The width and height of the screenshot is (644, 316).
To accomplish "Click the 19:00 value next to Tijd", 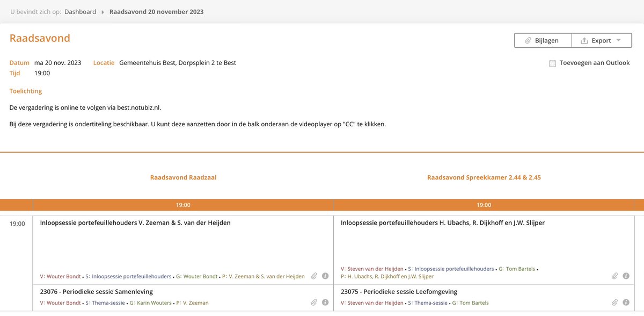I will (x=42, y=73).
